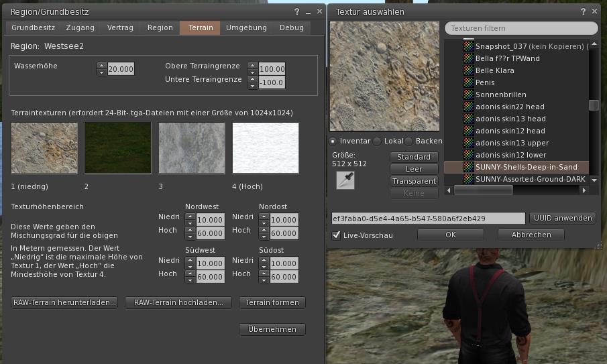Decrease Obere Terraingrenze with down arrow

(x=253, y=72)
